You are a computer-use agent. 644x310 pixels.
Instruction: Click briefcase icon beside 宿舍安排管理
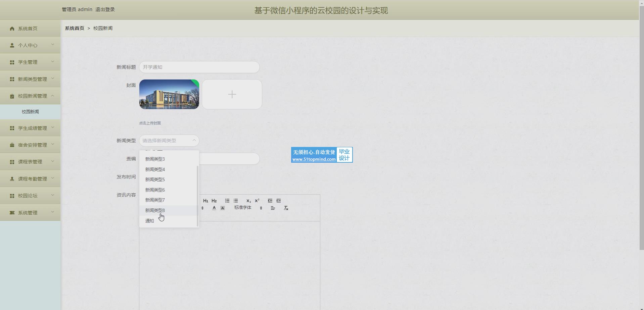coord(12,145)
